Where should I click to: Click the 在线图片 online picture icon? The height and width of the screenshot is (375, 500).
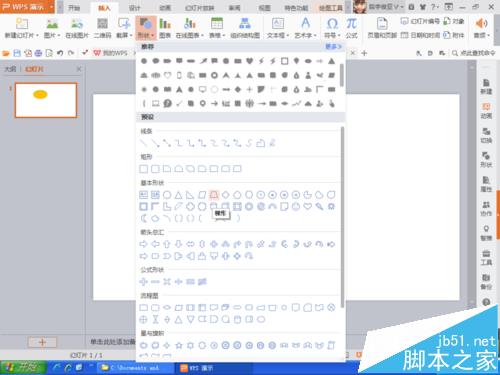click(77, 28)
